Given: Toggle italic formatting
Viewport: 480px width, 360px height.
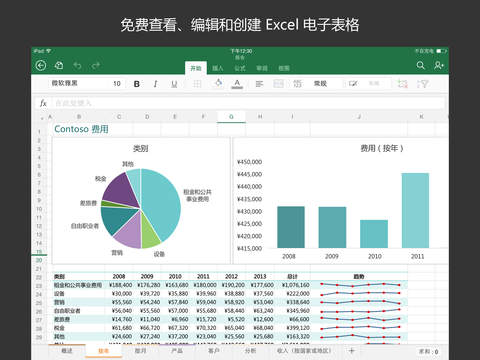Looking at the screenshot, I should pos(155,84).
